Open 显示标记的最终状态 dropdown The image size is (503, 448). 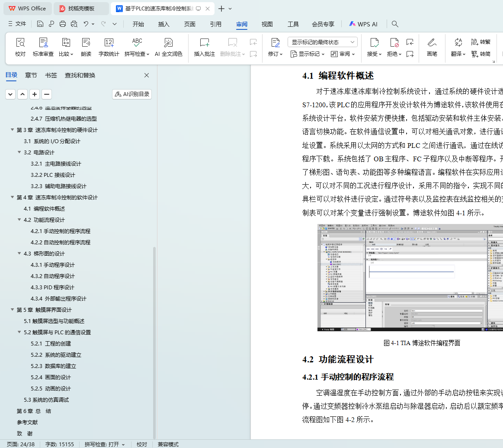322,42
